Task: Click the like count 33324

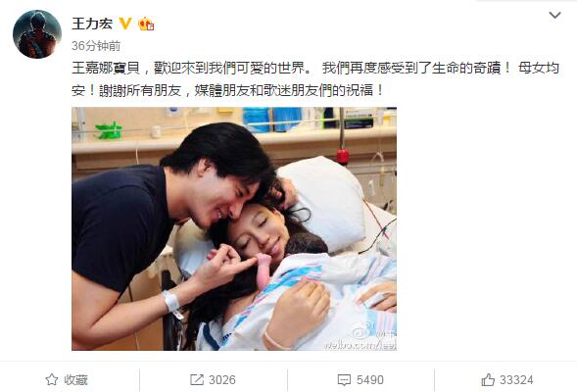Action: coord(516,380)
